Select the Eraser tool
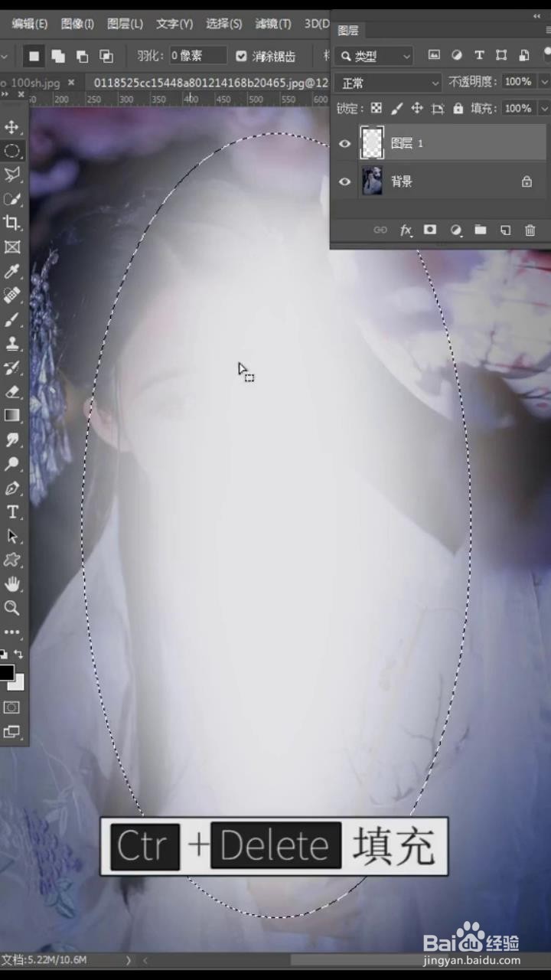Image resolution: width=551 pixels, height=980 pixels. (x=12, y=391)
